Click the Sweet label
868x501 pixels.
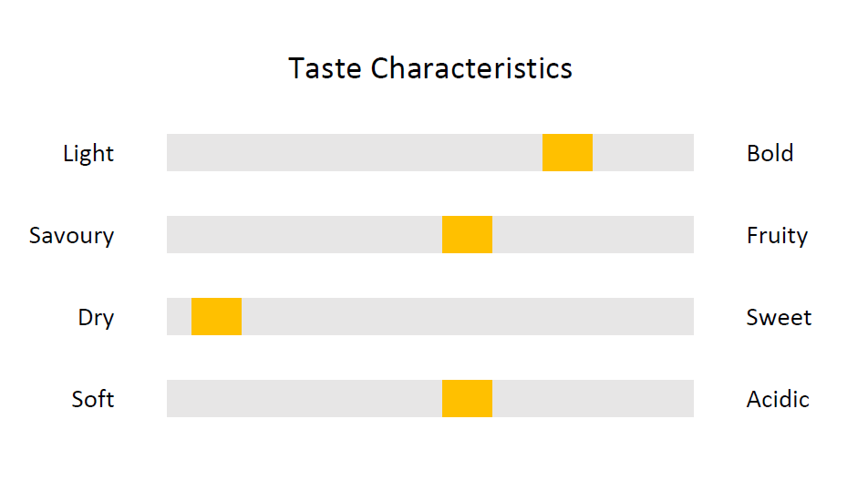[779, 317]
